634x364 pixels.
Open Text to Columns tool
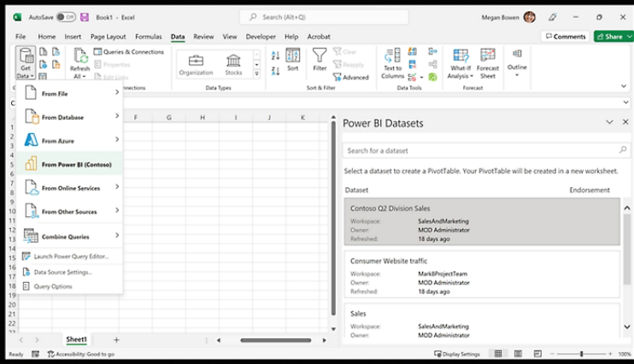pos(392,63)
